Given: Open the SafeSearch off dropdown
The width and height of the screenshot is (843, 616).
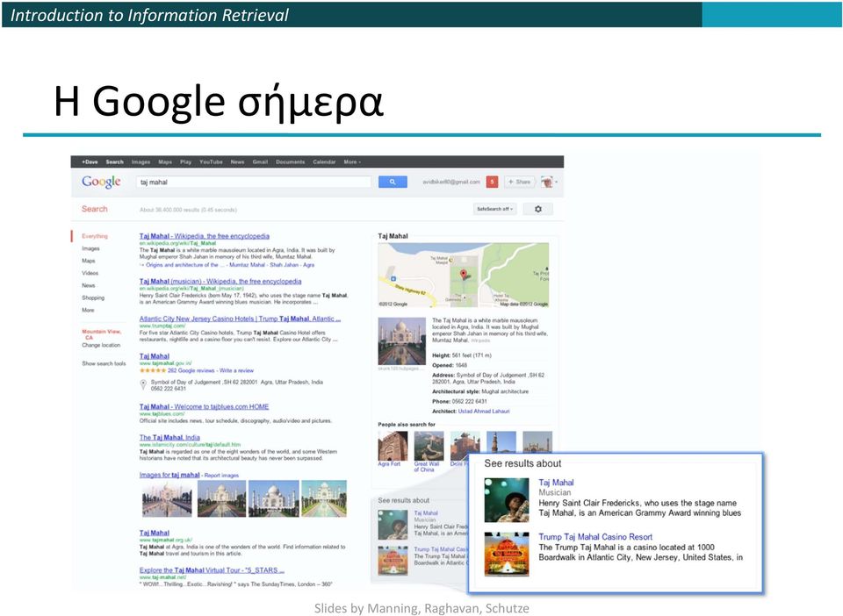Looking at the screenshot, I should [x=494, y=209].
